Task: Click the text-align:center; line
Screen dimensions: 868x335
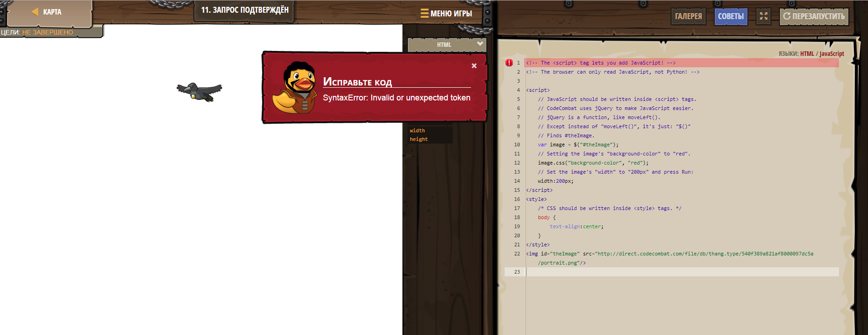Action: [577, 226]
